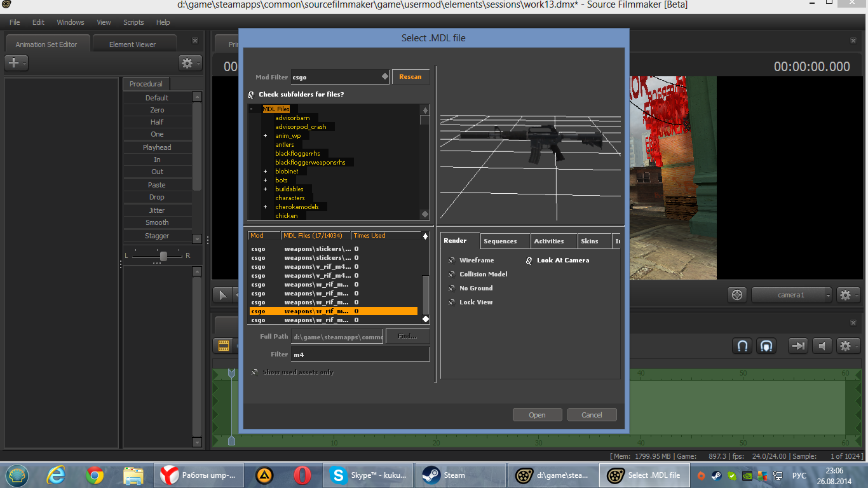Open the Scripts menu
Screen dimensions: 868x488
[133, 22]
